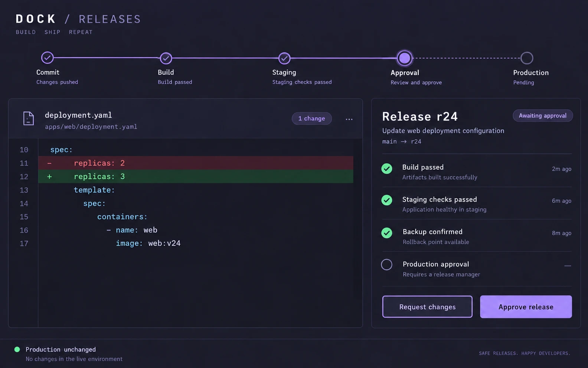Click the Commit stage checkmark node
588x368 pixels.
[48, 58]
